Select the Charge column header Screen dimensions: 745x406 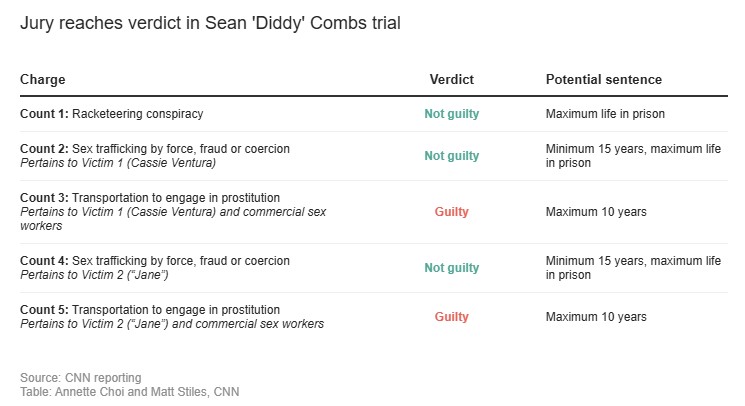[43, 79]
